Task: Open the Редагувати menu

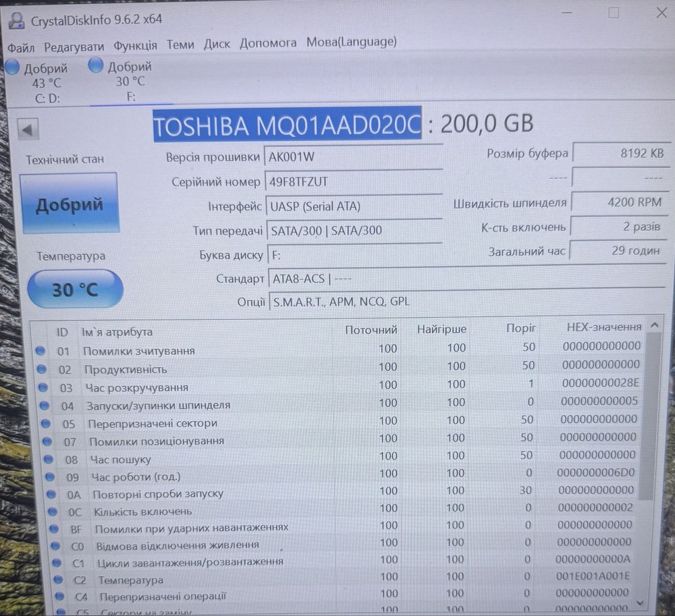Action: pos(74,46)
